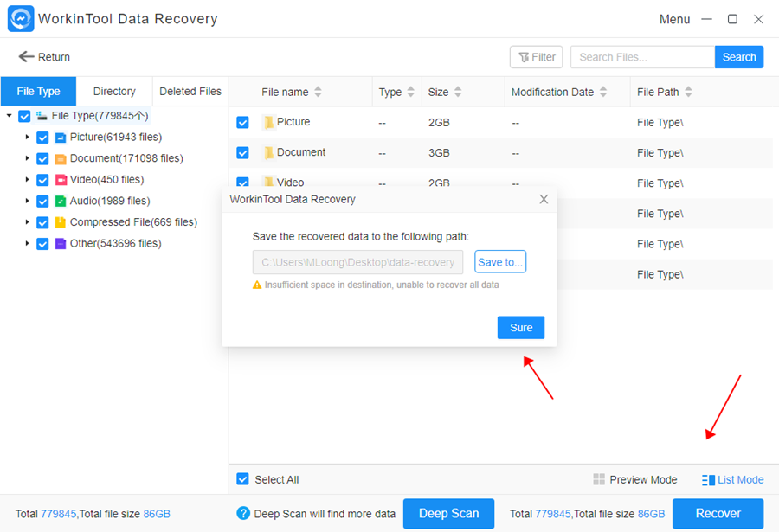Click the Picture category icon in tree
779x532 pixels.
pos(60,138)
